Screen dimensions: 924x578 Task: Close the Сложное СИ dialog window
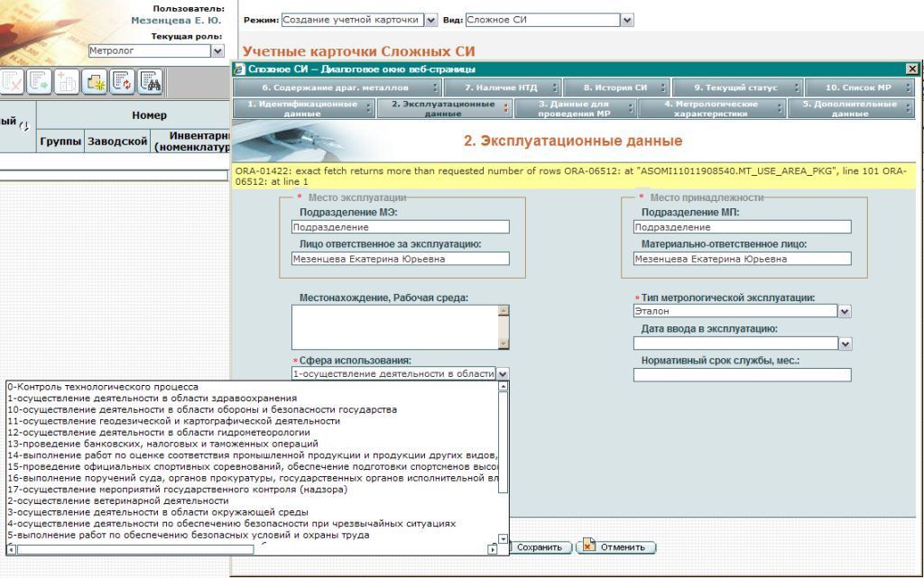(912, 69)
